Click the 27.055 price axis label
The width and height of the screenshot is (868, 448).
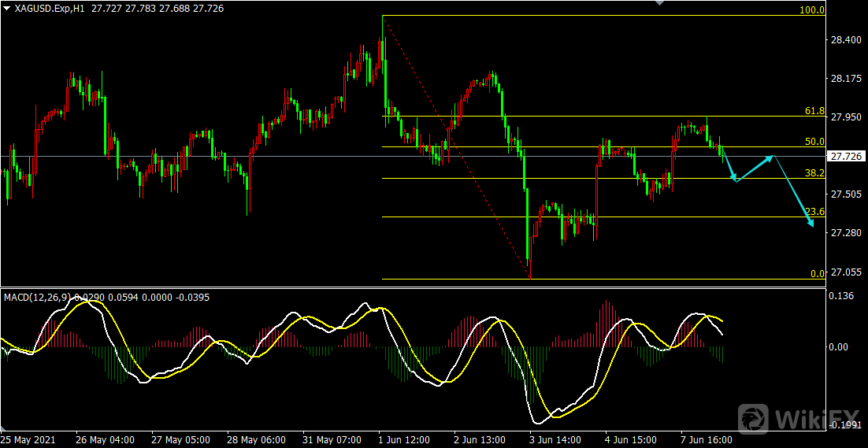click(x=845, y=272)
